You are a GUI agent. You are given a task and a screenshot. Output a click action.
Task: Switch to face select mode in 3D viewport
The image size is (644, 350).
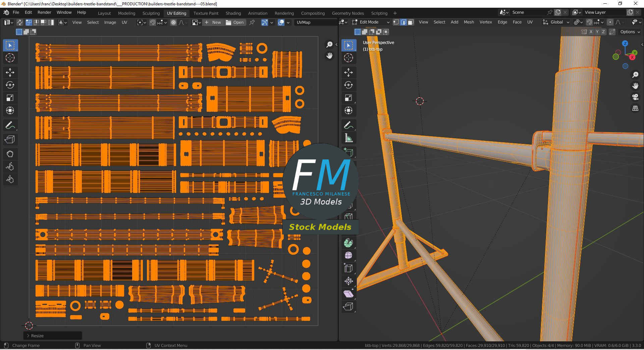point(411,22)
